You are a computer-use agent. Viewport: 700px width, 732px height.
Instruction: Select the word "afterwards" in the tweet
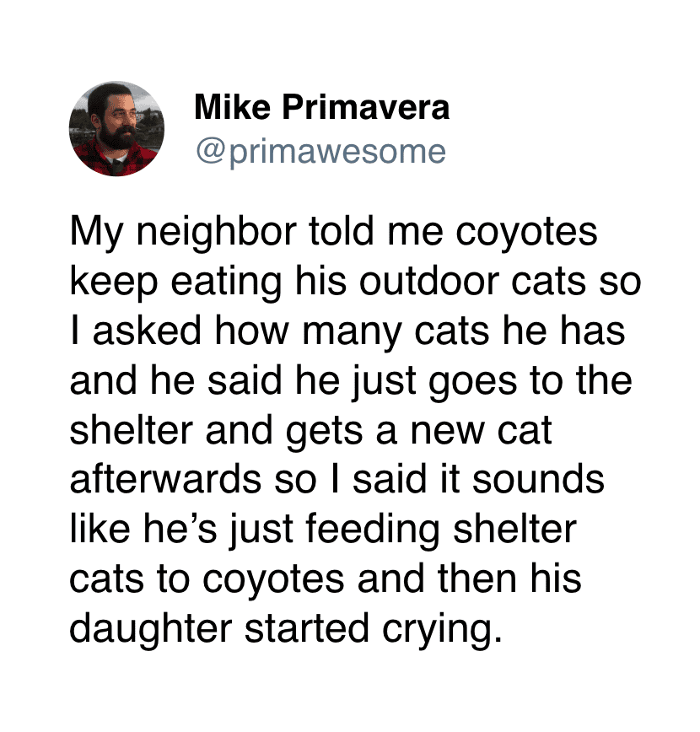click(164, 478)
